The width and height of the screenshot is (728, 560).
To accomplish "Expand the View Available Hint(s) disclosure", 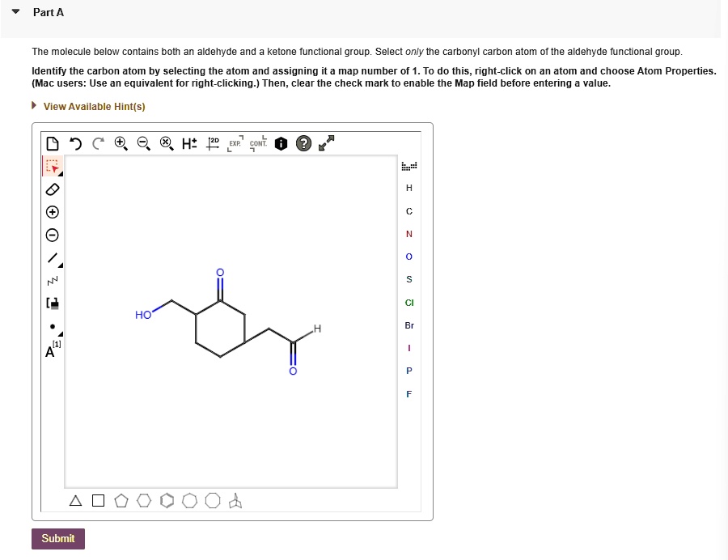I will [33, 106].
